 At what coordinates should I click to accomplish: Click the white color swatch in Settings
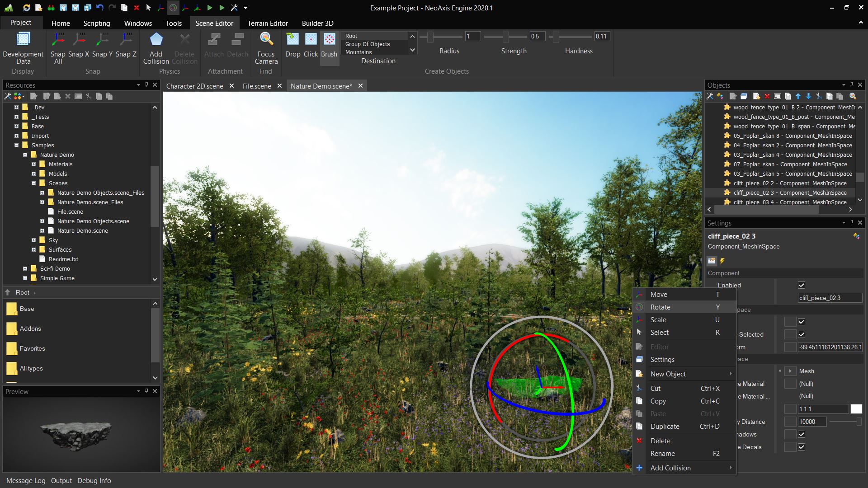coord(856,409)
